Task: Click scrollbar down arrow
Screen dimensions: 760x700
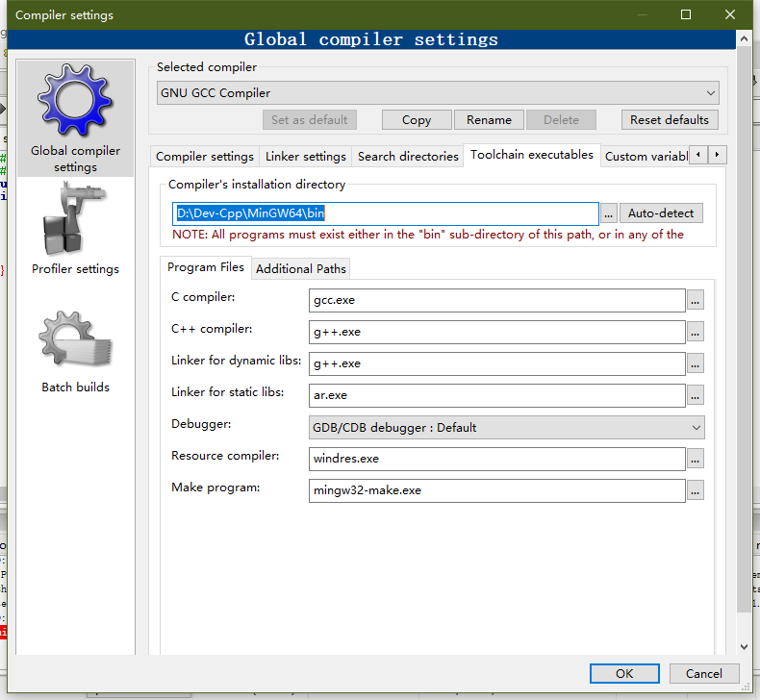Action: coord(744,647)
